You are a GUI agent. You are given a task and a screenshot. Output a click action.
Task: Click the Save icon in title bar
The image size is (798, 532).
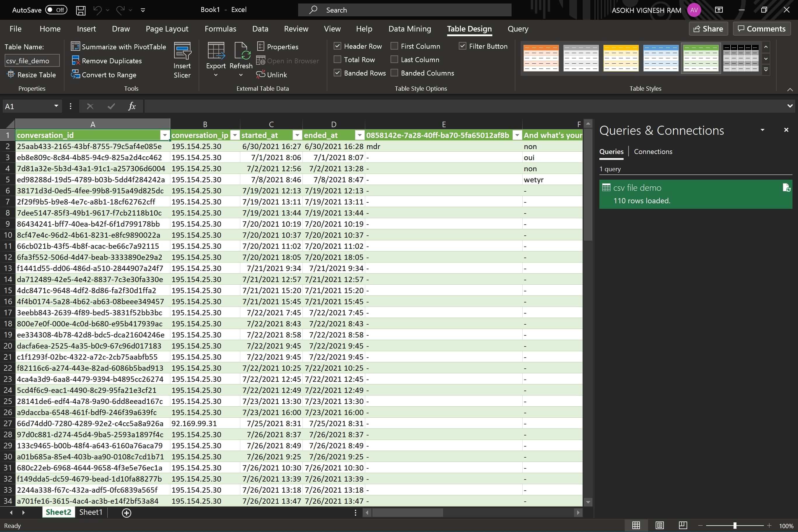(x=80, y=10)
